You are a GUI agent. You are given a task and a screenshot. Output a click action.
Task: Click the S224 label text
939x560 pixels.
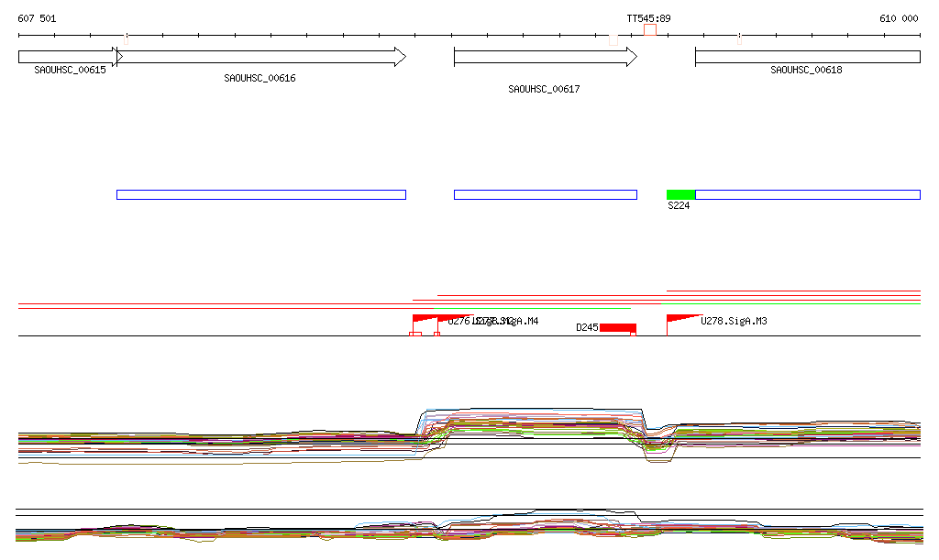pyautogui.click(x=679, y=205)
